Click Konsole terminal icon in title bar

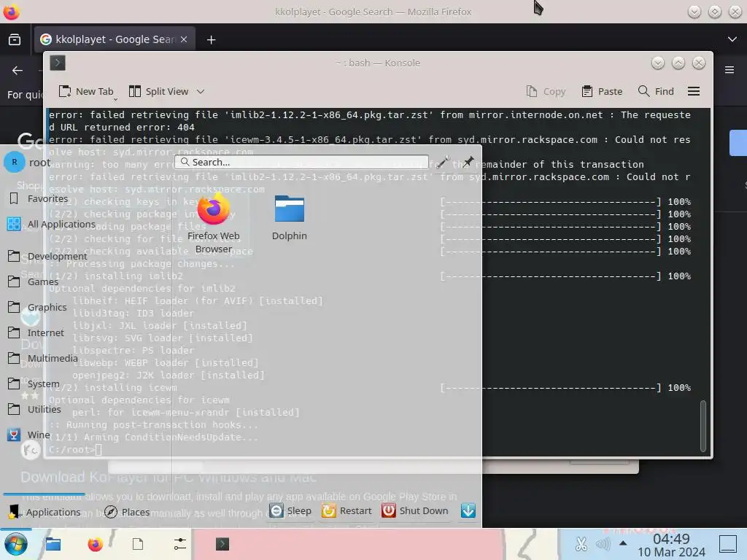tap(58, 63)
